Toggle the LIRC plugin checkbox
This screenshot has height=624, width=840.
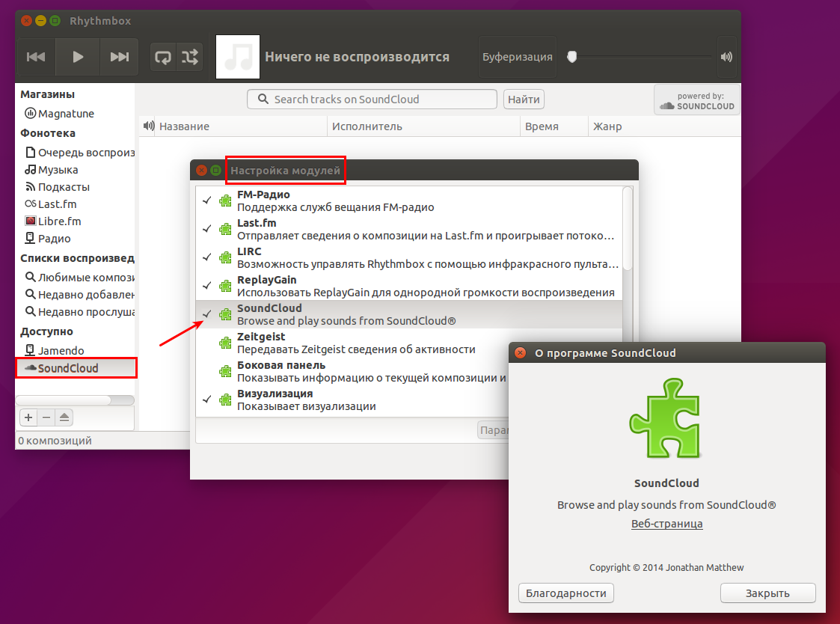[206, 257]
